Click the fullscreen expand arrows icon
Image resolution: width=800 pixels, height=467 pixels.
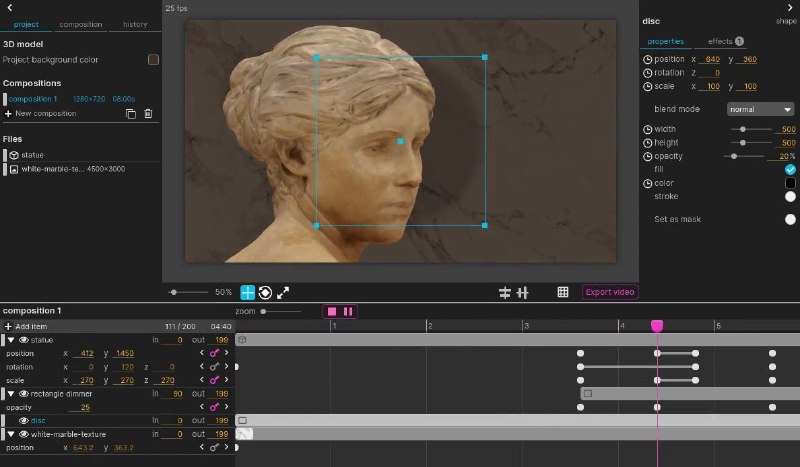[x=283, y=292]
